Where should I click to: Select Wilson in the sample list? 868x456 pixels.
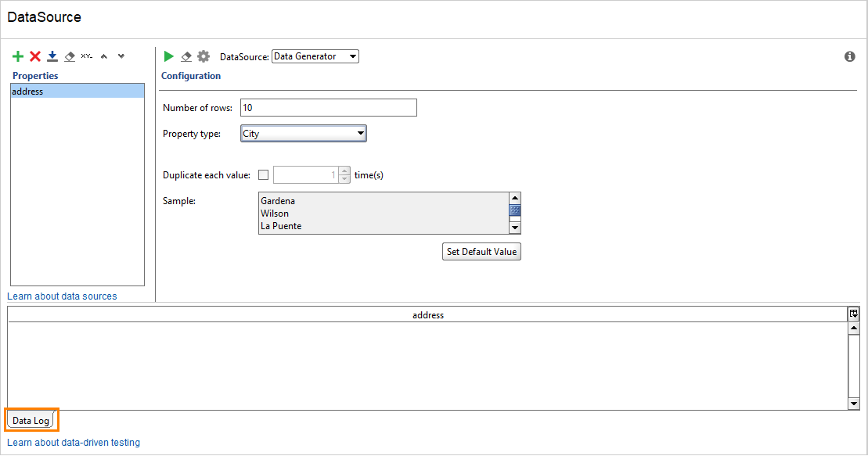[x=275, y=213]
